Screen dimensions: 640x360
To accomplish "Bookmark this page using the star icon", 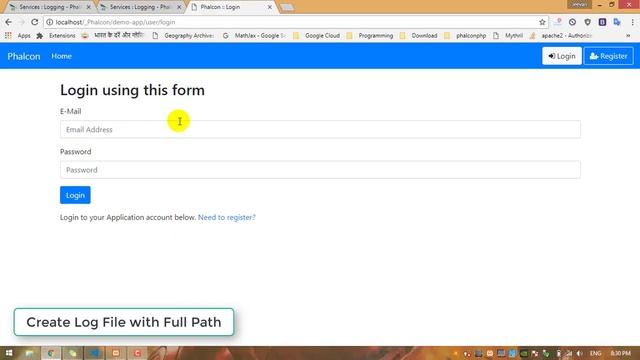I will (542, 22).
